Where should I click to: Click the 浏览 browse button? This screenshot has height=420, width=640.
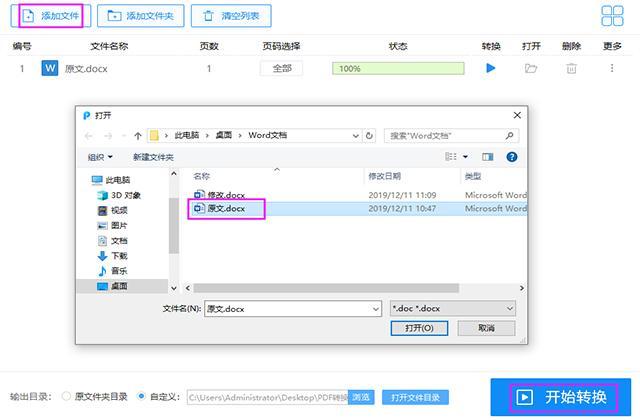coord(361,397)
